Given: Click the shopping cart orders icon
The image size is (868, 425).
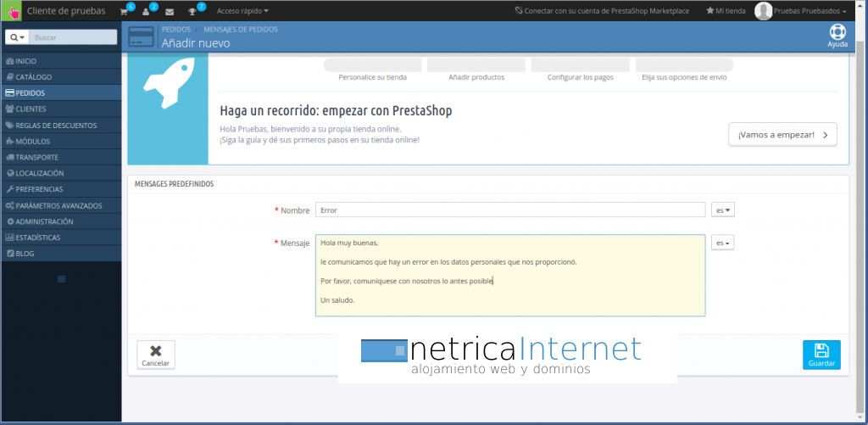Looking at the screenshot, I should click(125, 11).
